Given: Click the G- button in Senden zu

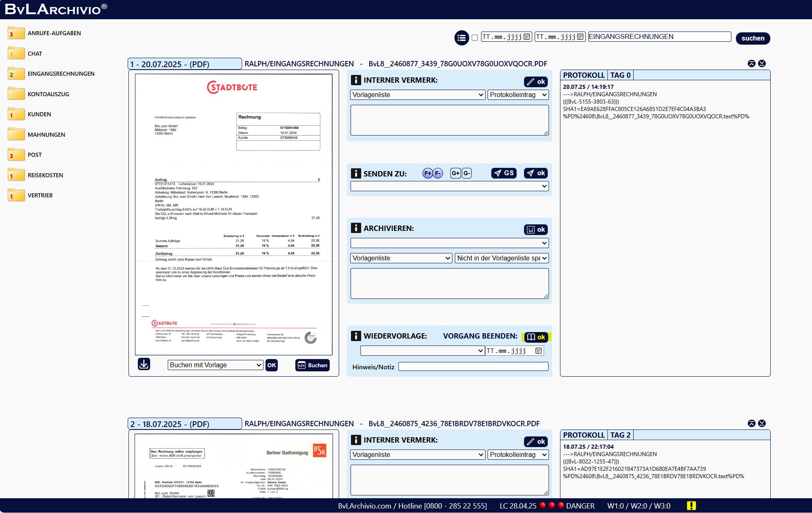Looking at the screenshot, I should [467, 173].
